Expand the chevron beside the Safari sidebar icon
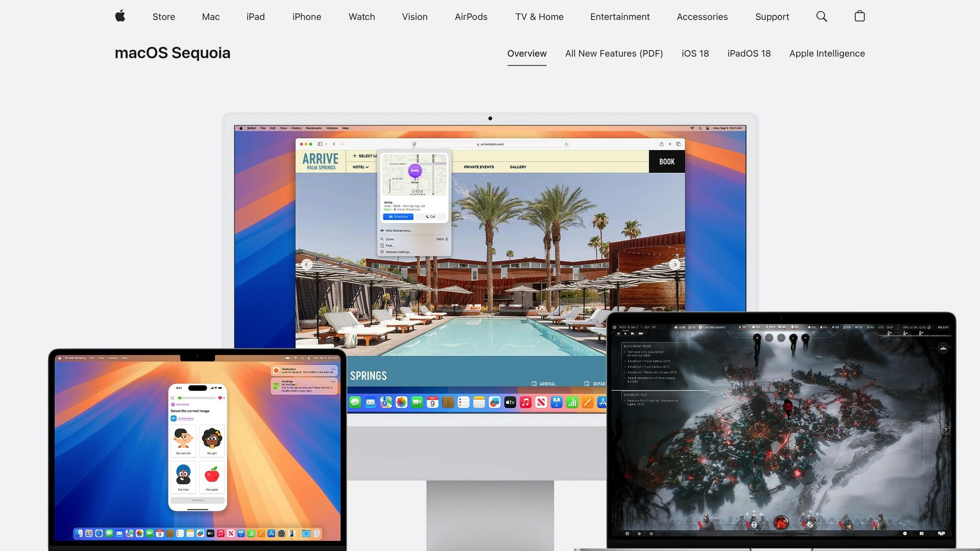Viewport: 980px width, 551px height. click(x=326, y=144)
